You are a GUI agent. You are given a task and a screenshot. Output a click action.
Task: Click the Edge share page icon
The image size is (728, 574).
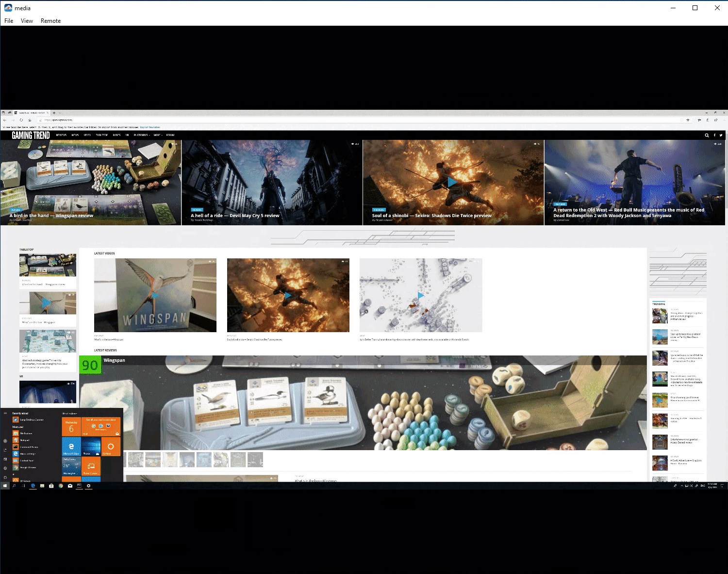(716, 120)
